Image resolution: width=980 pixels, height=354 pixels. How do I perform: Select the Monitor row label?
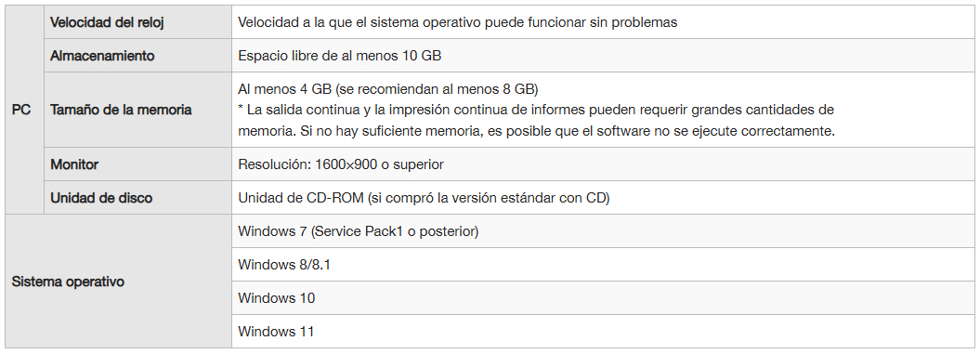pyautogui.click(x=74, y=164)
